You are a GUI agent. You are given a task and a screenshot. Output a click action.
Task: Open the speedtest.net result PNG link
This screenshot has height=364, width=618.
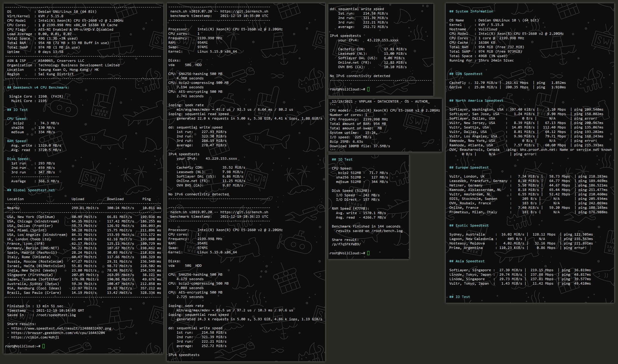61,328
